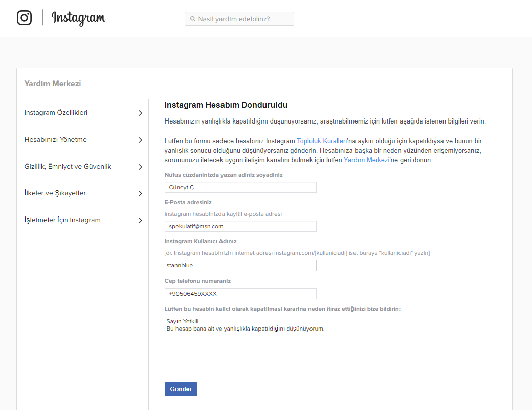Click inside the appeal reason text area
The height and width of the screenshot is (410, 532).
(x=314, y=349)
